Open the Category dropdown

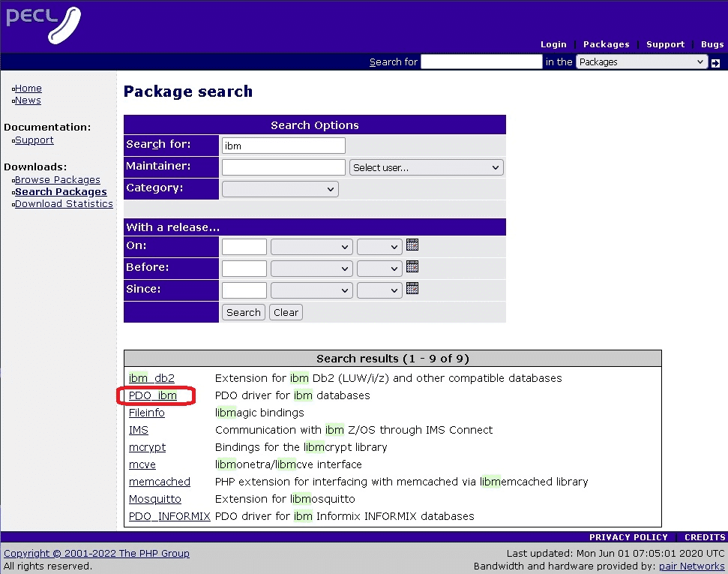click(x=280, y=188)
